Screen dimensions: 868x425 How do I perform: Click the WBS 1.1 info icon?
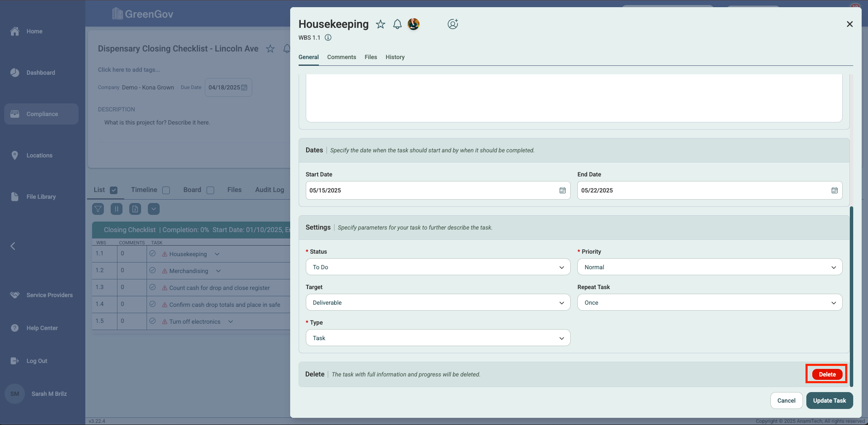pos(328,38)
